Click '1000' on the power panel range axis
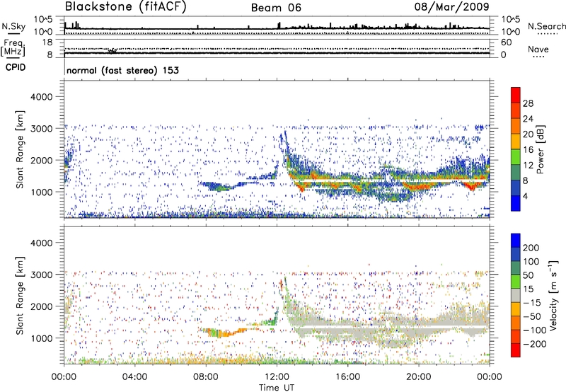 [42, 192]
